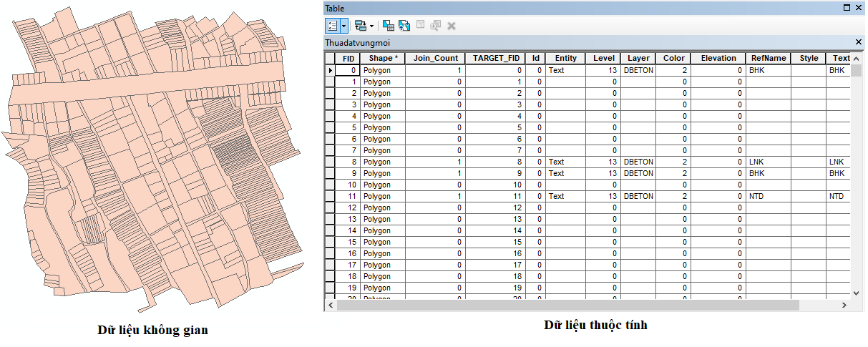Screen dimensions: 868x347
Task: Click the Zoom To Selected icon
Action: tap(436, 25)
